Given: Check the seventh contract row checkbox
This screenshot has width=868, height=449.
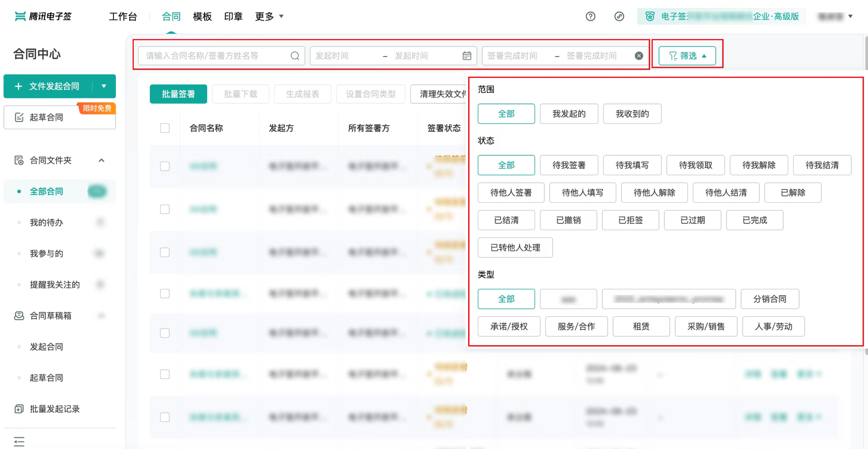Looking at the screenshot, I should (x=165, y=417).
